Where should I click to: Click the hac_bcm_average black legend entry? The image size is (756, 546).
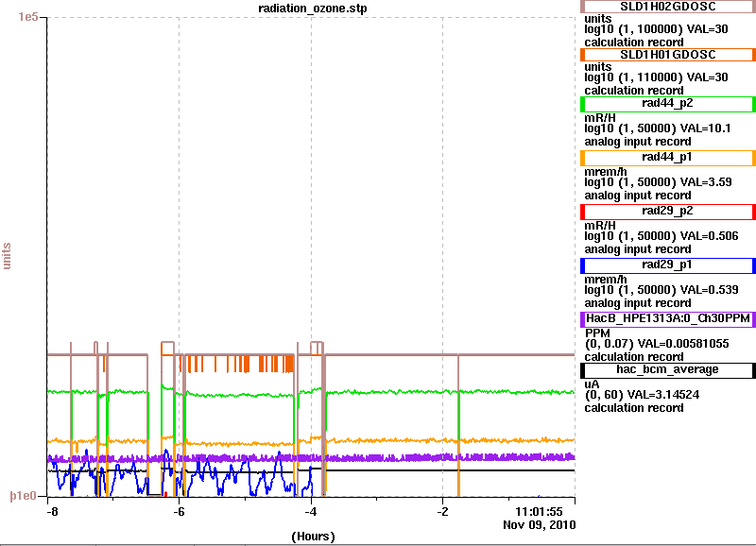click(668, 370)
